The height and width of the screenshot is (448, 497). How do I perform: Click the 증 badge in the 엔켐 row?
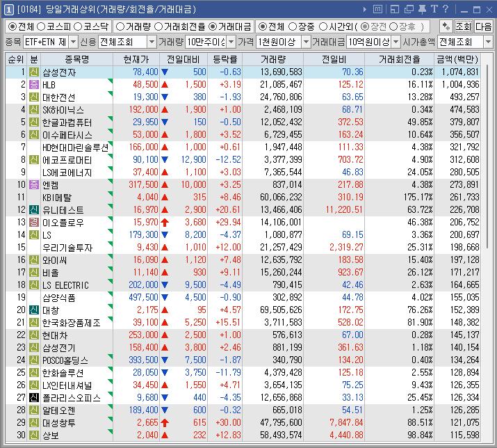34,184
